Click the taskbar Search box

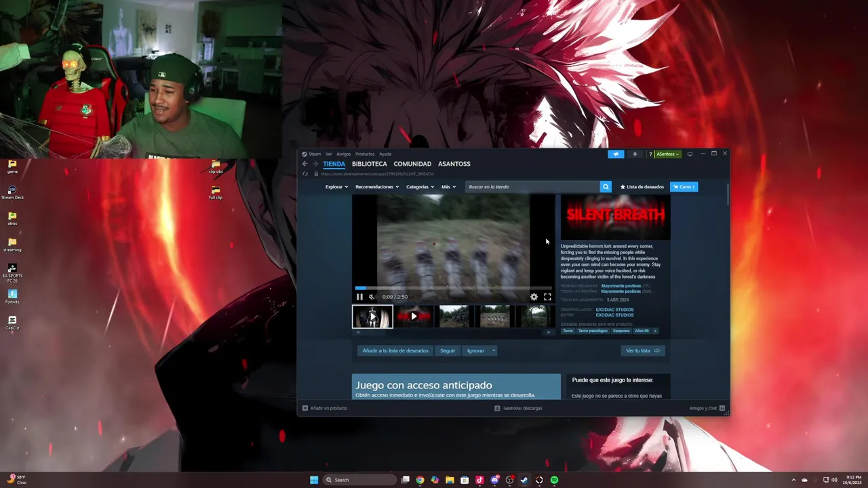pos(360,480)
